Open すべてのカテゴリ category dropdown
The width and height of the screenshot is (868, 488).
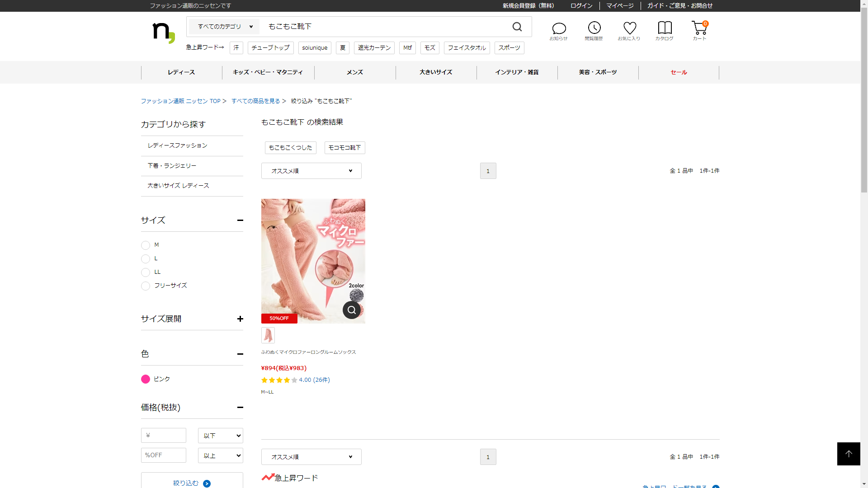pyautogui.click(x=225, y=27)
